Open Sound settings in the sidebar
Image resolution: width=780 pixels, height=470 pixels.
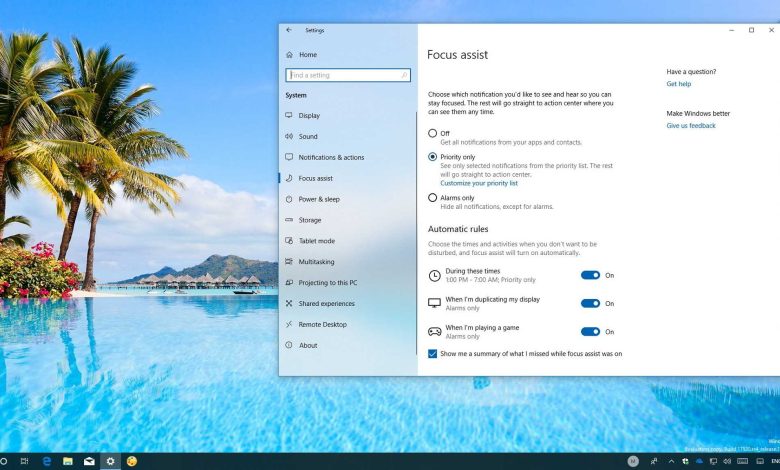(308, 137)
